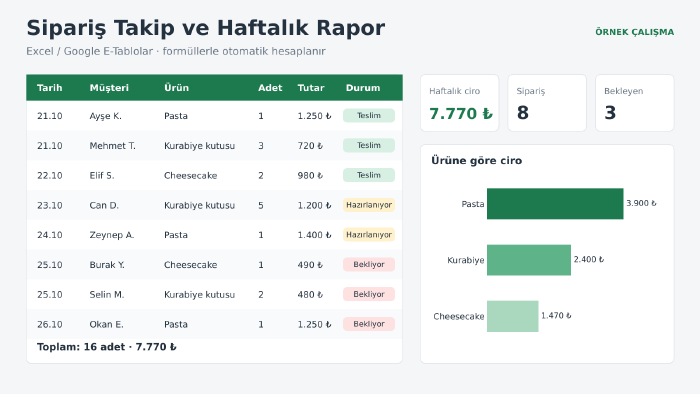Select the customer name Selin M.
The image size is (700, 394).
pos(107,295)
